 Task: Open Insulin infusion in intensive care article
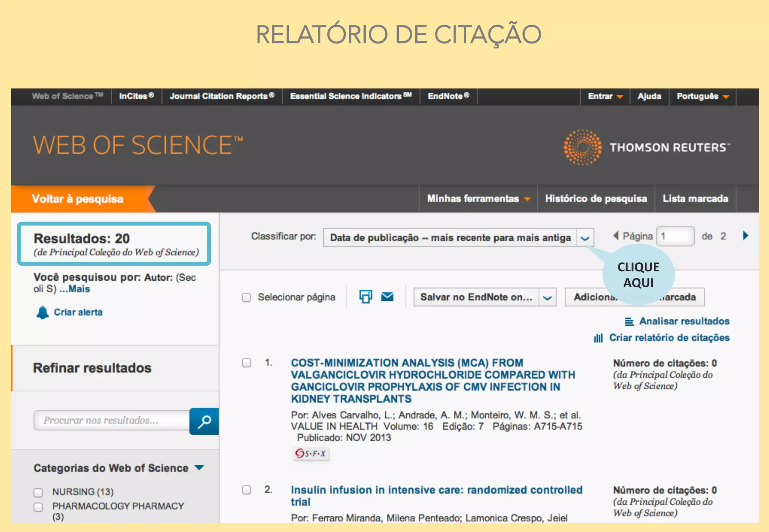[437, 496]
